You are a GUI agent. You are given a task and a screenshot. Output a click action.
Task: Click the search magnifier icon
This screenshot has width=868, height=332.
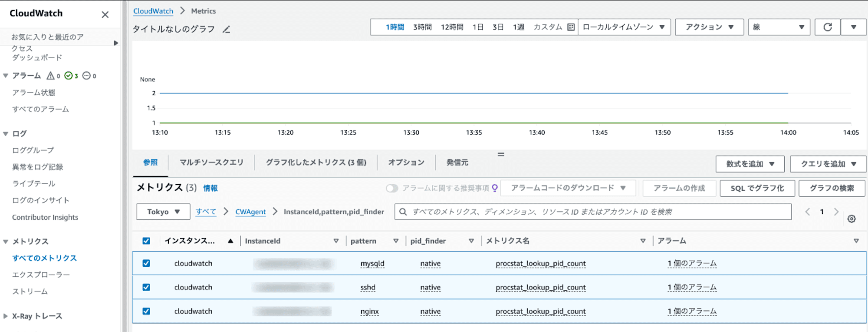[x=403, y=212]
